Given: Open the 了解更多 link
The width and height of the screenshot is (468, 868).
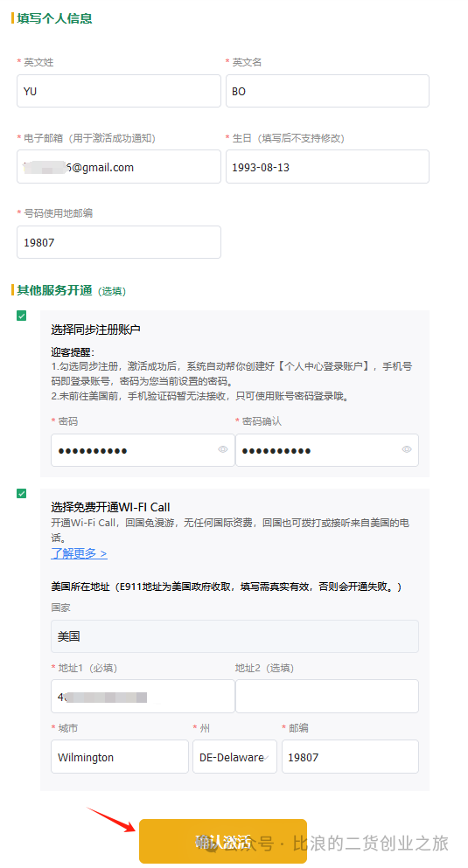Looking at the screenshot, I should (x=79, y=553).
